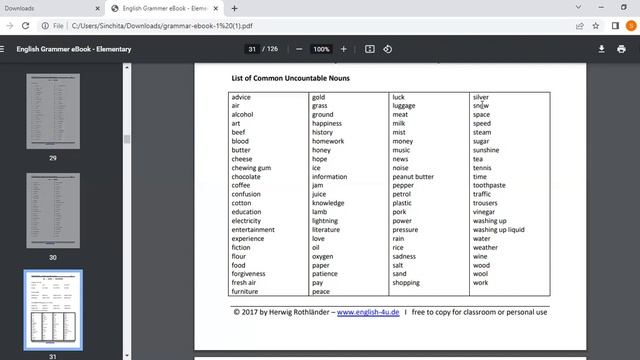View site information for File URL

click(x=45, y=26)
